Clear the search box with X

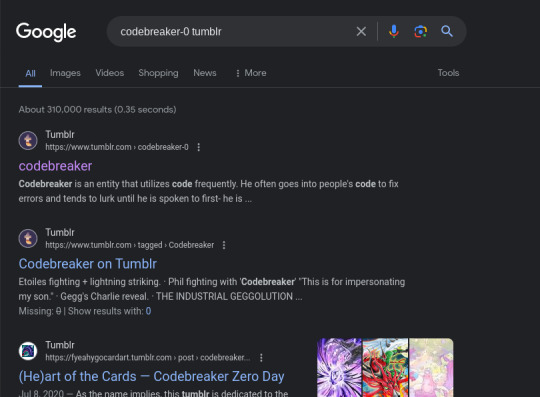361,31
